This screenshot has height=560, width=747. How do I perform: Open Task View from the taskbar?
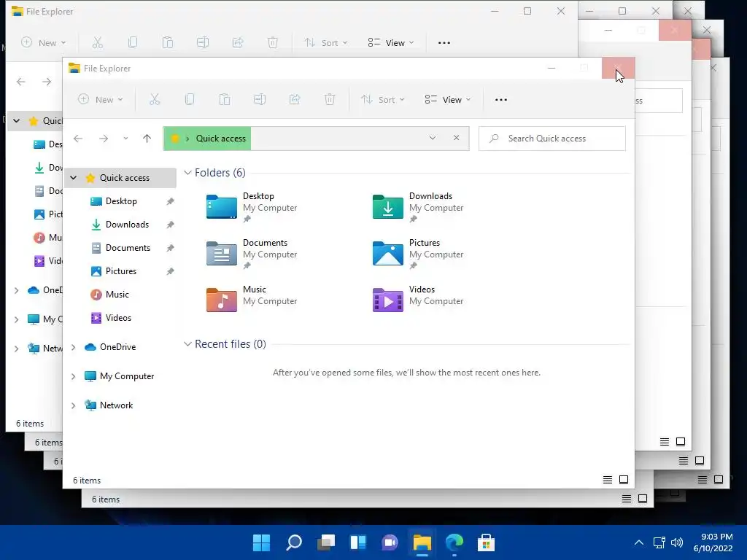(326, 542)
